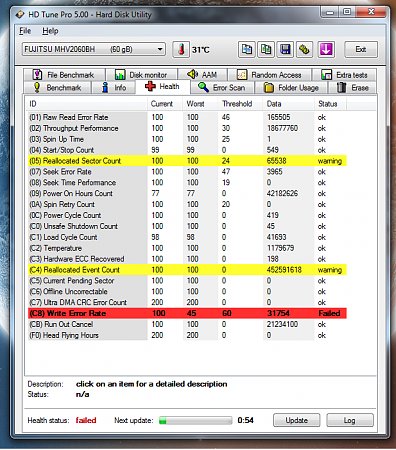
Task: Select the (C0) Unsafe Shutdown Count row
Action: (187, 226)
